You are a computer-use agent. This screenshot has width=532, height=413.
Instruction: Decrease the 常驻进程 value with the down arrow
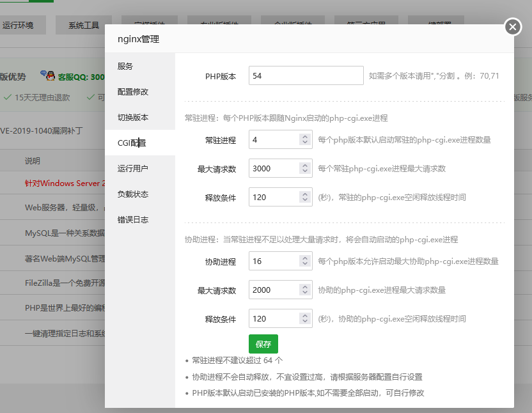click(x=304, y=142)
